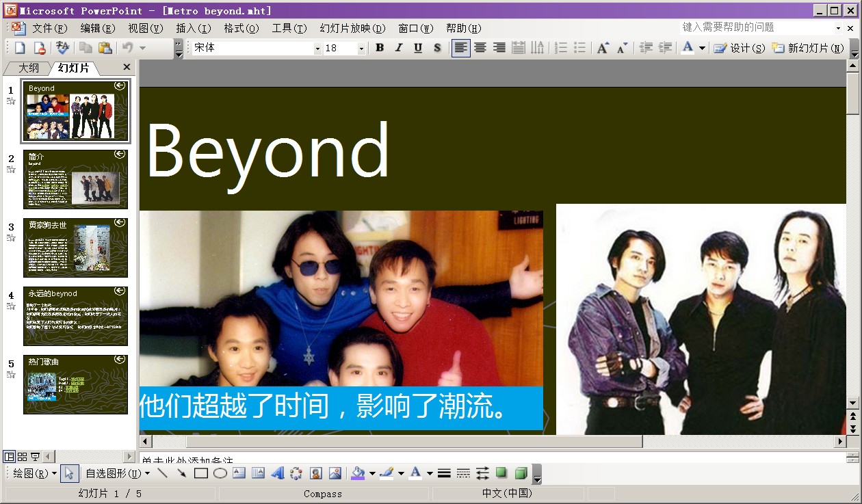
Task: Open fill color dropdown arrow
Action: [x=372, y=473]
